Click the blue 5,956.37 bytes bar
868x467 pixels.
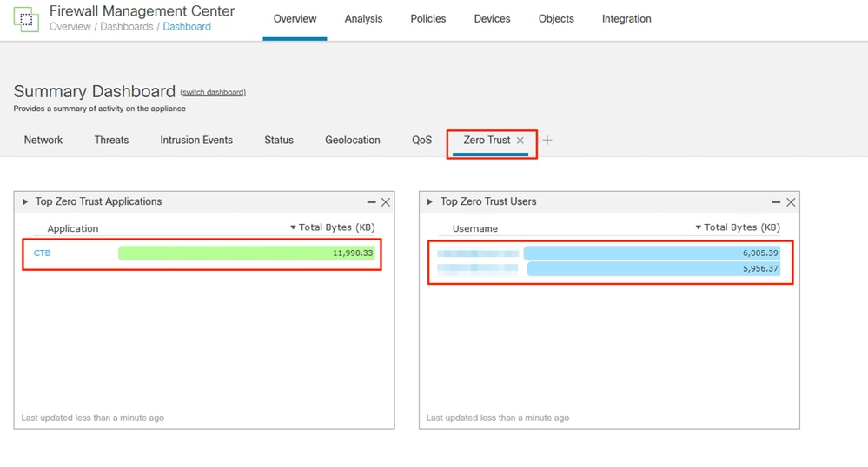(x=653, y=269)
